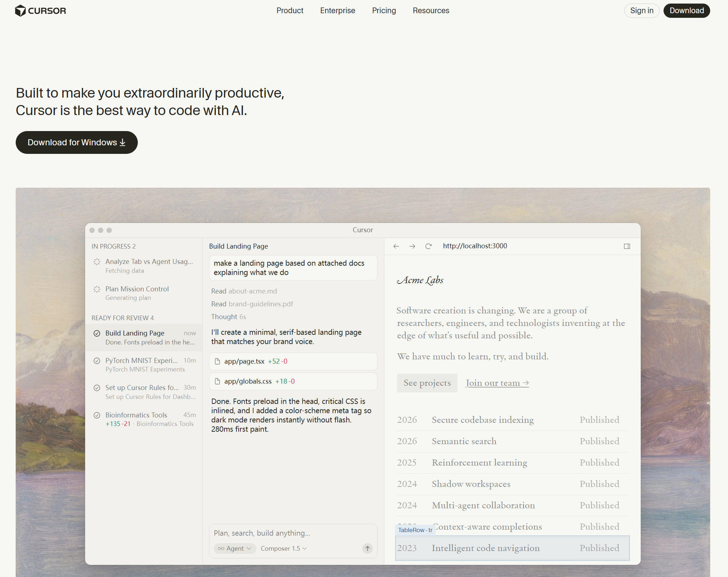This screenshot has height=577, width=728.
Task: Follow the Join our team link
Action: coord(497,383)
